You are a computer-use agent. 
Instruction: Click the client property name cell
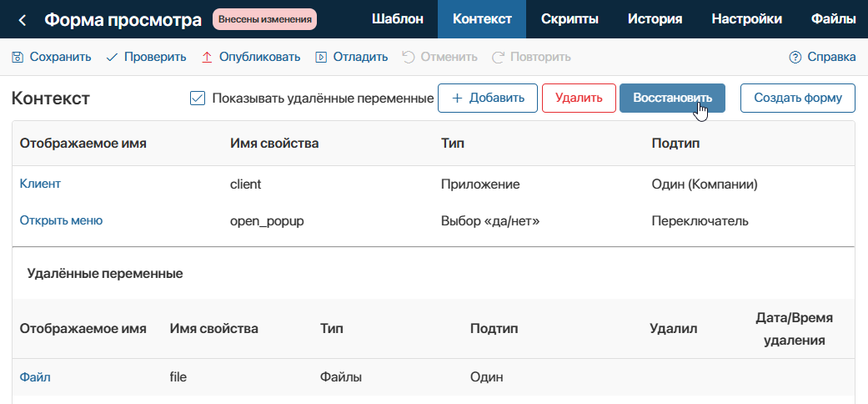[x=245, y=184]
